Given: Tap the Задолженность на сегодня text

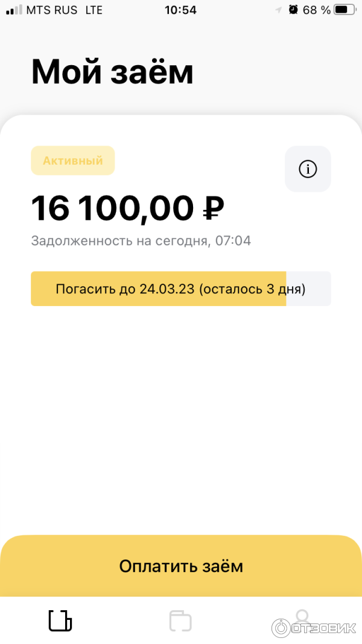Looking at the screenshot, I should 141,241.
